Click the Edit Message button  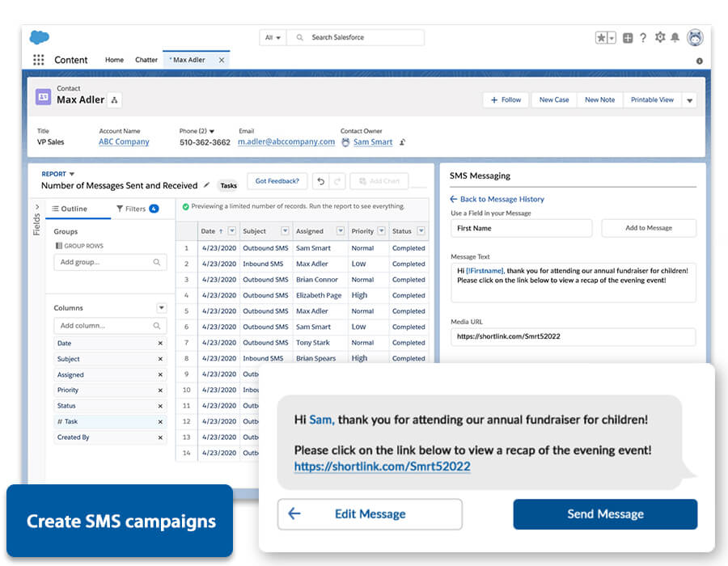pyautogui.click(x=370, y=514)
